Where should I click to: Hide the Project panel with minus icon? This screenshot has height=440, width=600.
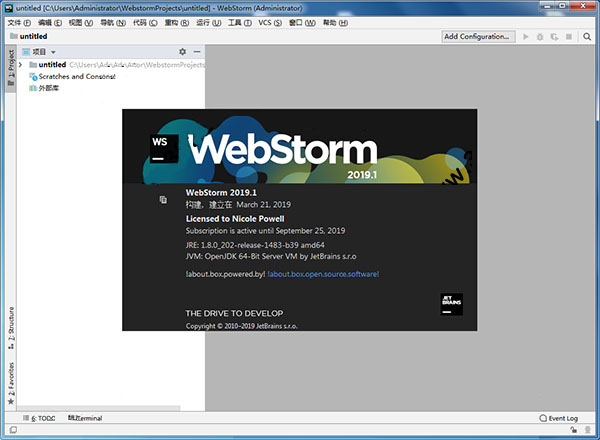197,52
